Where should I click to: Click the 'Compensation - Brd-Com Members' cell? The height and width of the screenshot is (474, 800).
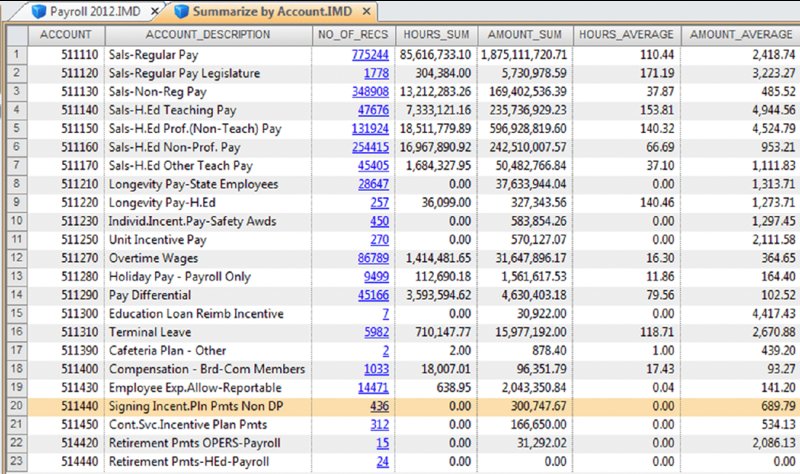point(208,369)
